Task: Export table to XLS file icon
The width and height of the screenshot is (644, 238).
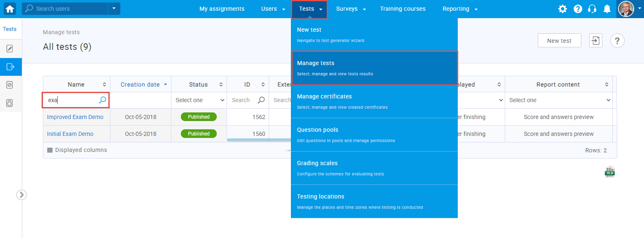Action: (x=609, y=172)
